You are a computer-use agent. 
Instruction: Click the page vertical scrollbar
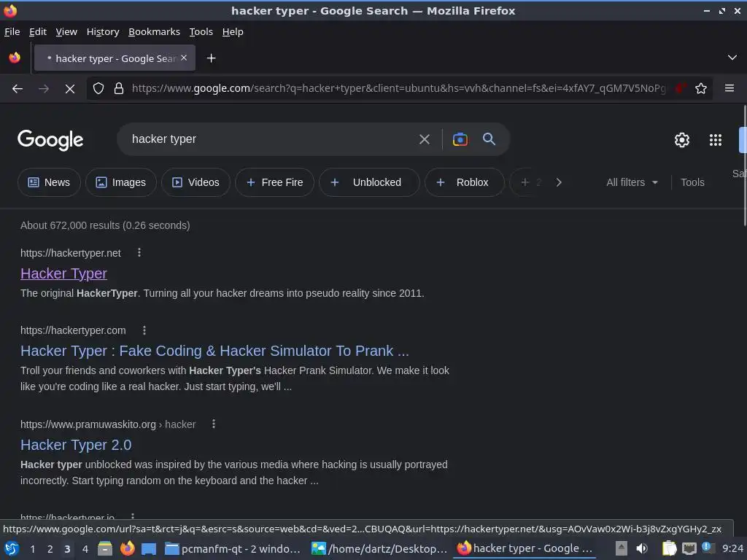[x=744, y=167]
